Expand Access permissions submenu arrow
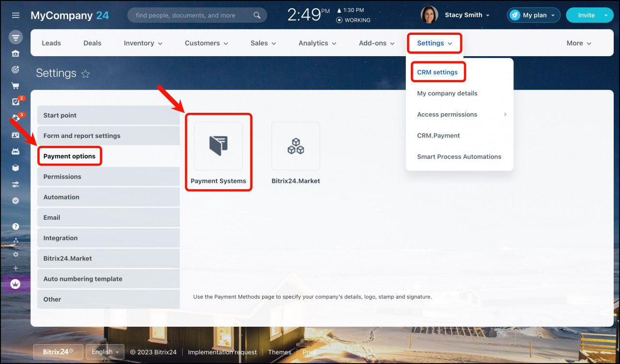The height and width of the screenshot is (364, 620). click(x=505, y=115)
